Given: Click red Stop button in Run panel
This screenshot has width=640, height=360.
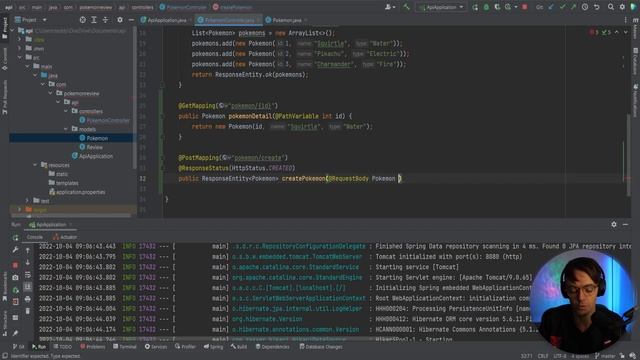Looking at the screenshot, I should [x=16, y=265].
